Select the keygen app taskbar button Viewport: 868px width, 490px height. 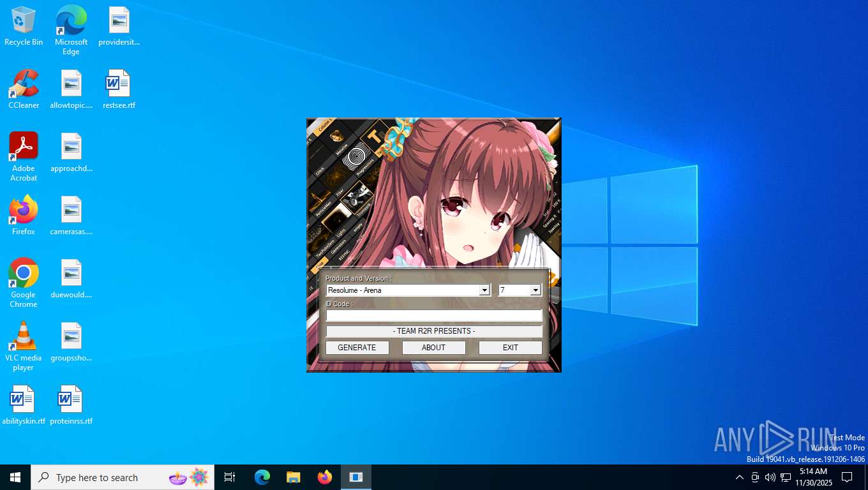(x=356, y=477)
